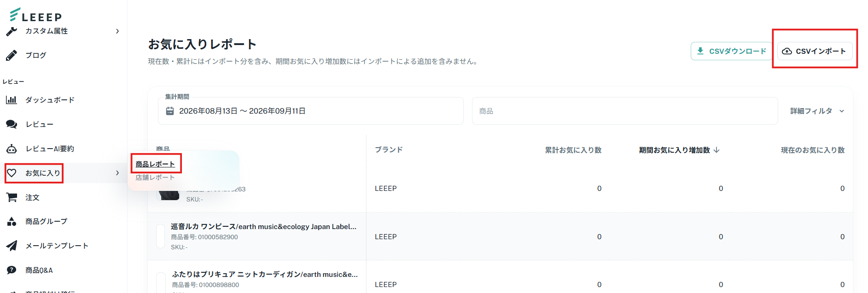Click the レビュー speech bubble icon
The height and width of the screenshot is (293, 868).
[12, 124]
